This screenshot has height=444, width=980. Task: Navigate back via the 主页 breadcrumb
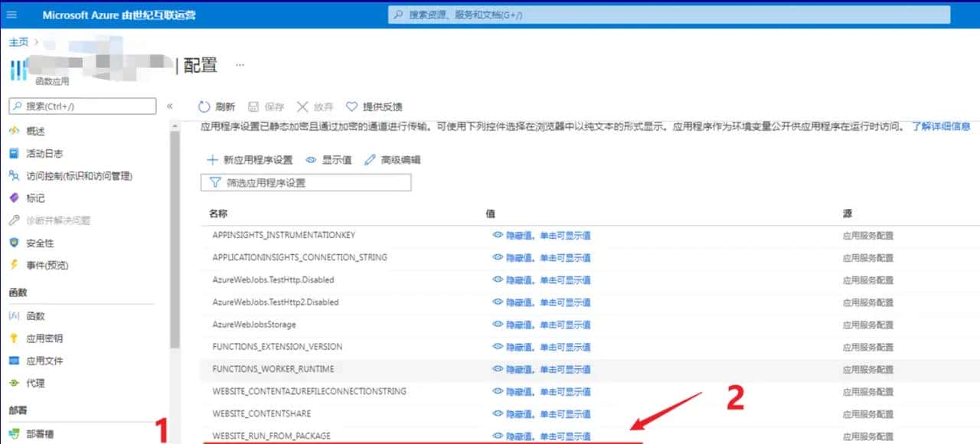tap(18, 42)
